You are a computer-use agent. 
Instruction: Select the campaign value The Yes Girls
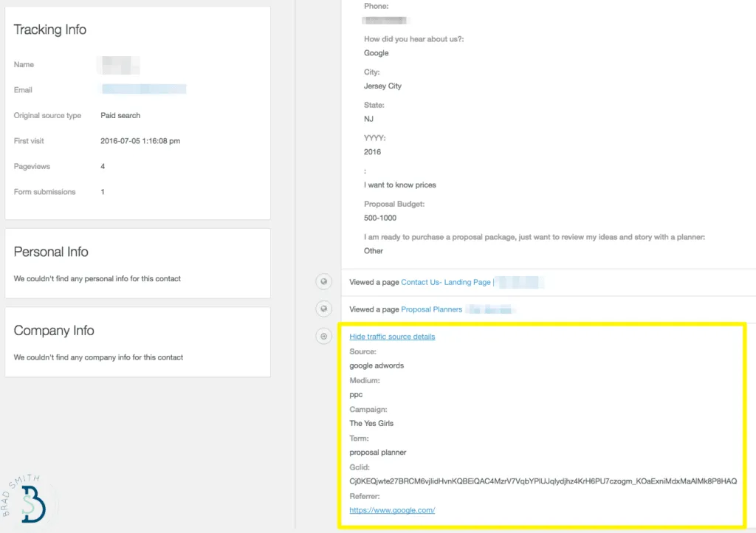click(372, 424)
